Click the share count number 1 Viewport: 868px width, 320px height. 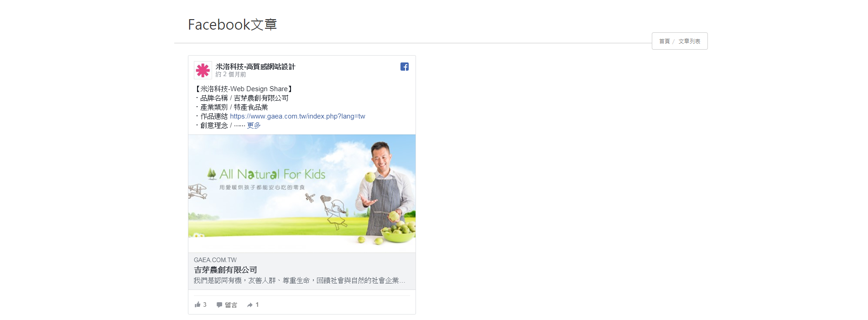point(257,305)
